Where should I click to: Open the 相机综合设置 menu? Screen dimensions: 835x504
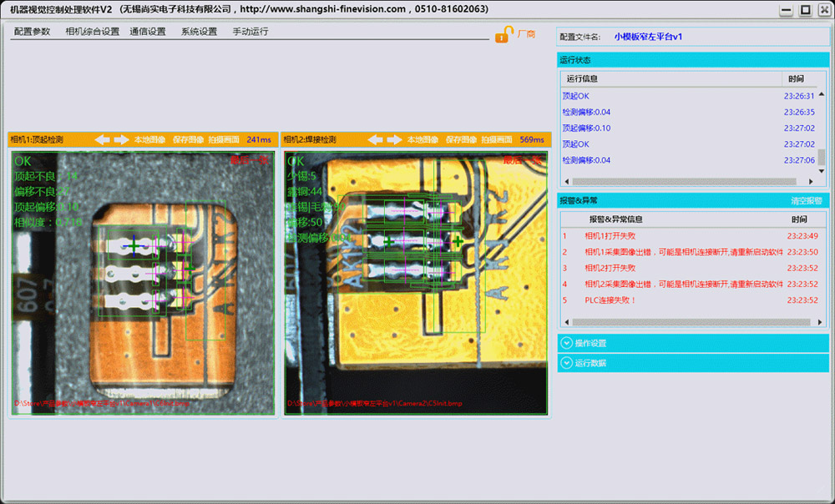(x=92, y=32)
